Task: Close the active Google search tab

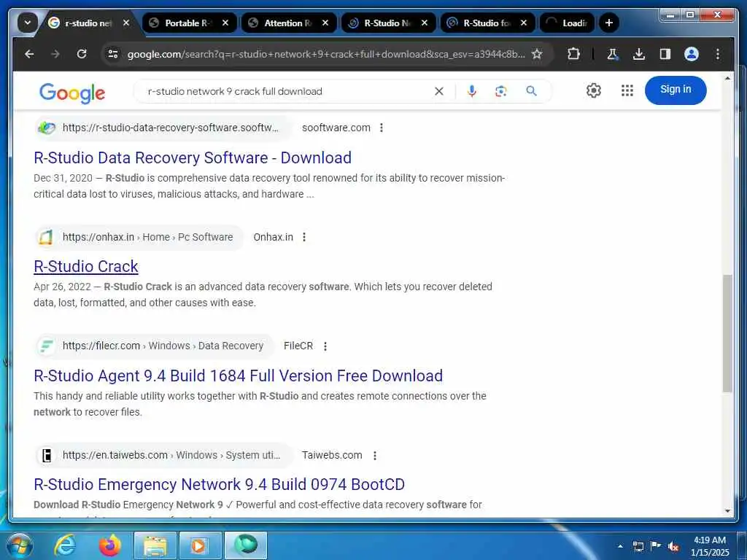Action: 126,23
